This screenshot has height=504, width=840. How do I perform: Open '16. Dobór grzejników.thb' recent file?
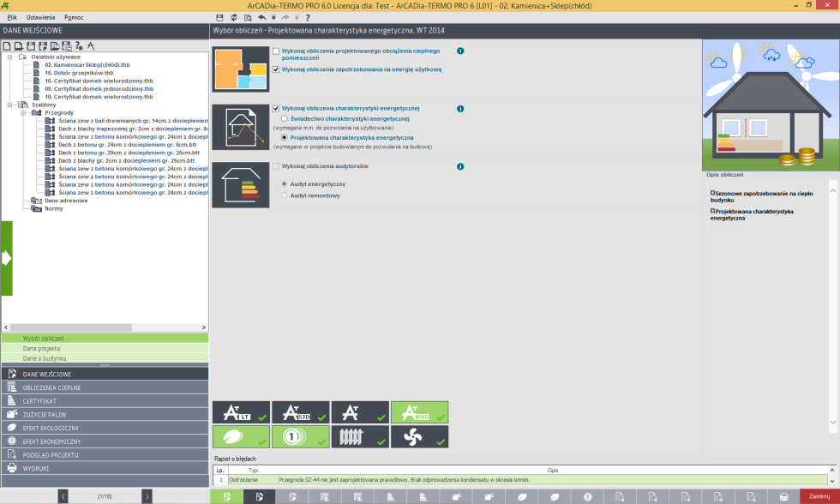[x=79, y=73]
